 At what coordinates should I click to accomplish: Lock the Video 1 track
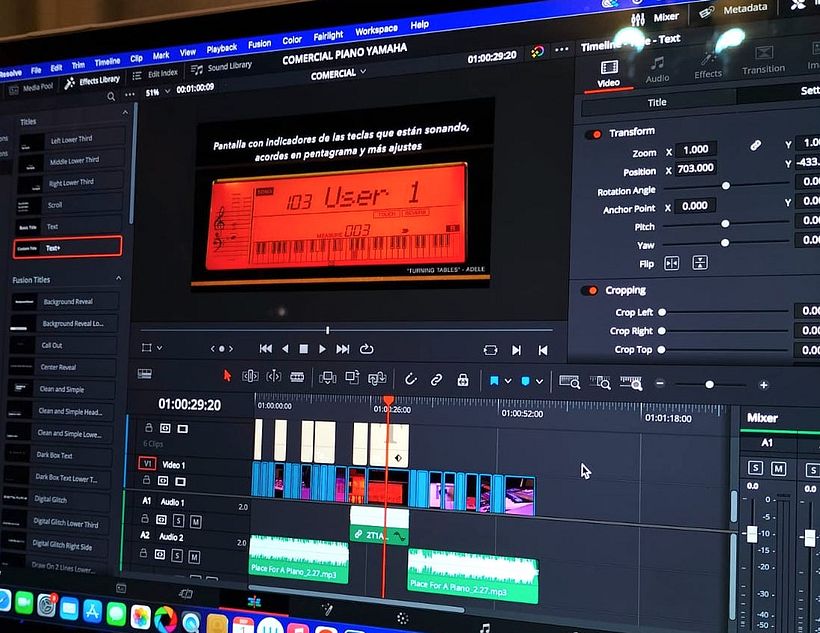click(146, 480)
